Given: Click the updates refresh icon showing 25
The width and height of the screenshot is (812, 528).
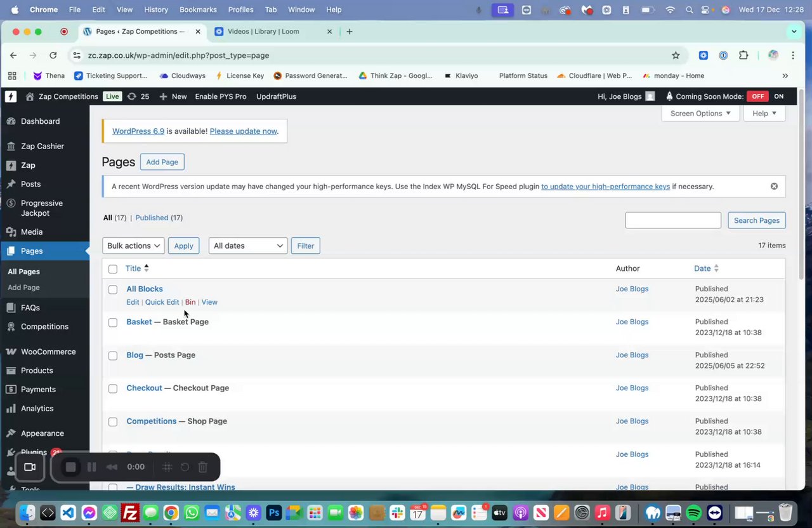Looking at the screenshot, I should (x=131, y=96).
